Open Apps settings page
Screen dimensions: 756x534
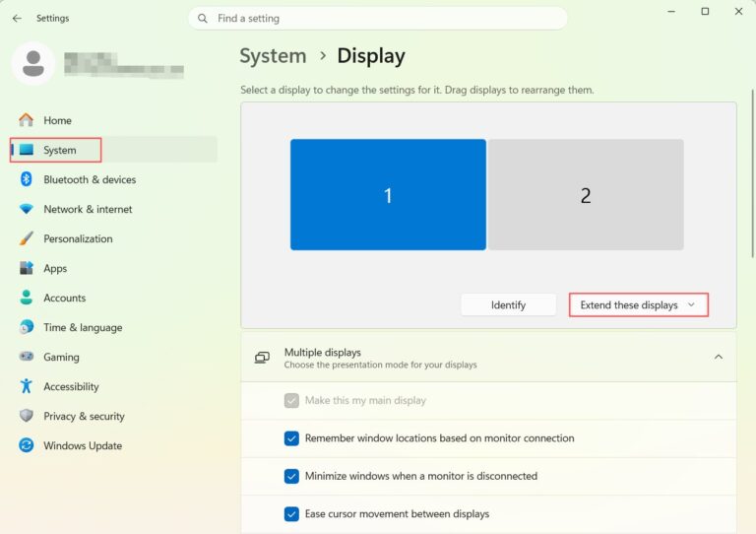click(113, 268)
